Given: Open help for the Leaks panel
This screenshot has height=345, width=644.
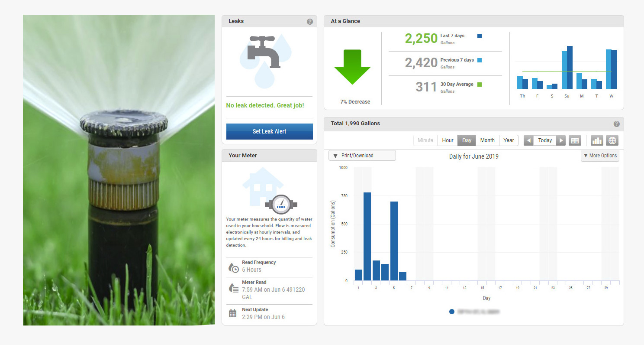Looking at the screenshot, I should (x=310, y=22).
